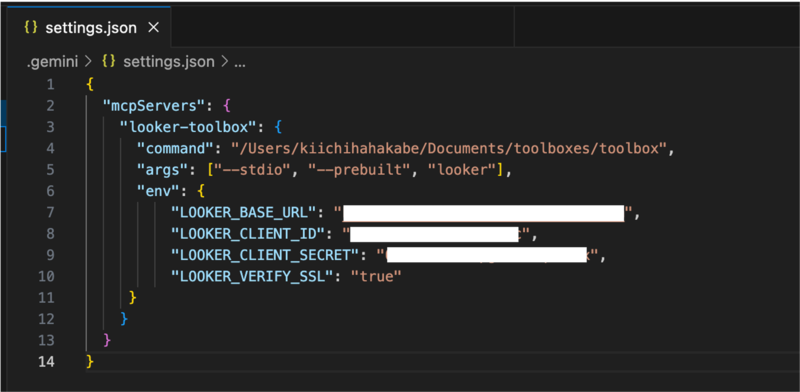800x392 pixels.
Task: Click the closing pink brace on line 13
Action: 107,340
